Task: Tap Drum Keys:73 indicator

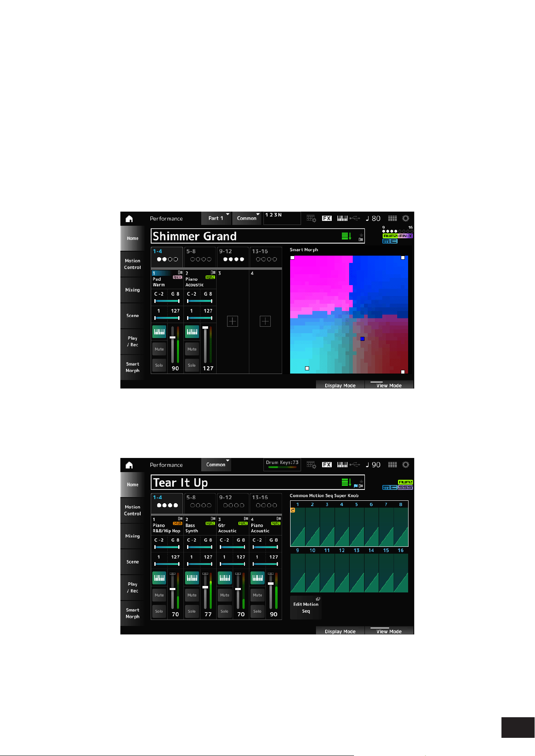Action: click(282, 464)
